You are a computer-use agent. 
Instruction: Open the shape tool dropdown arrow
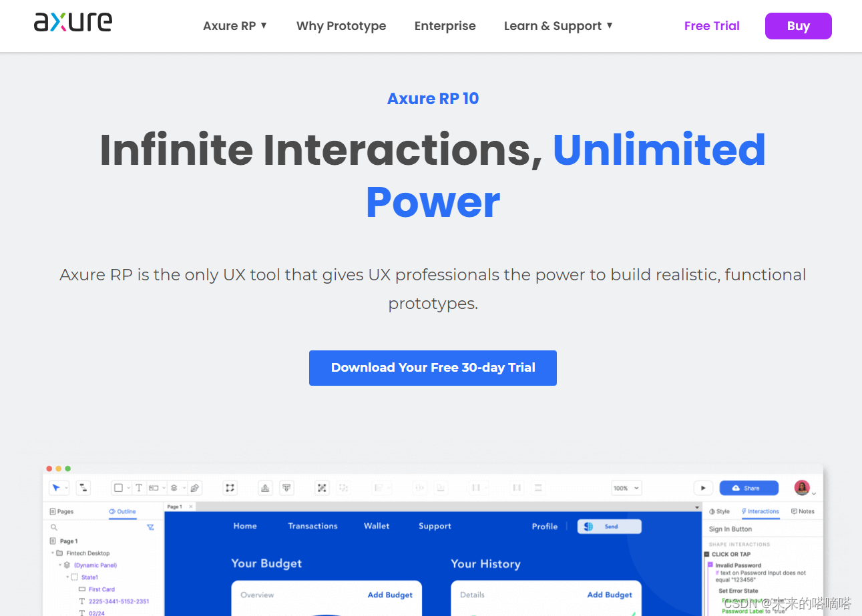click(129, 488)
